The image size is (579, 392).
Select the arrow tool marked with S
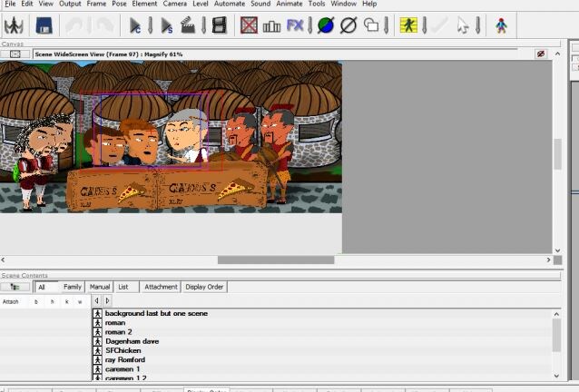coord(167,25)
